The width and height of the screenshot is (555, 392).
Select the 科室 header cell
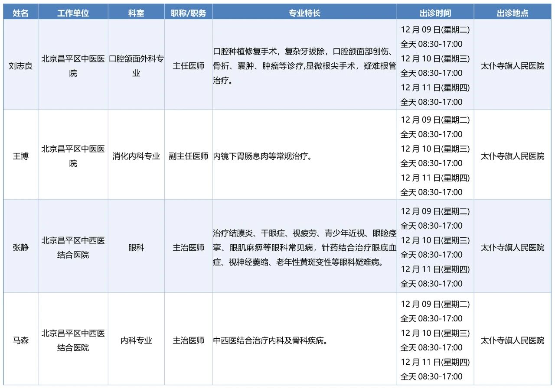click(136, 13)
